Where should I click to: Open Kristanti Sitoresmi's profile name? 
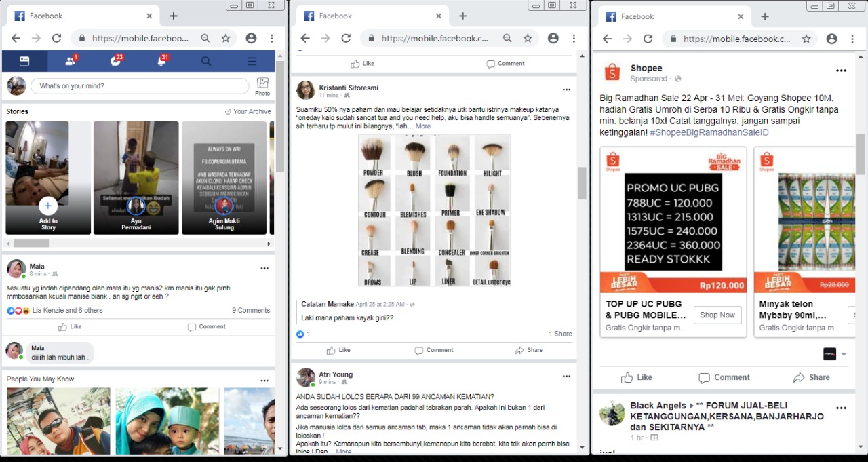[x=349, y=88]
